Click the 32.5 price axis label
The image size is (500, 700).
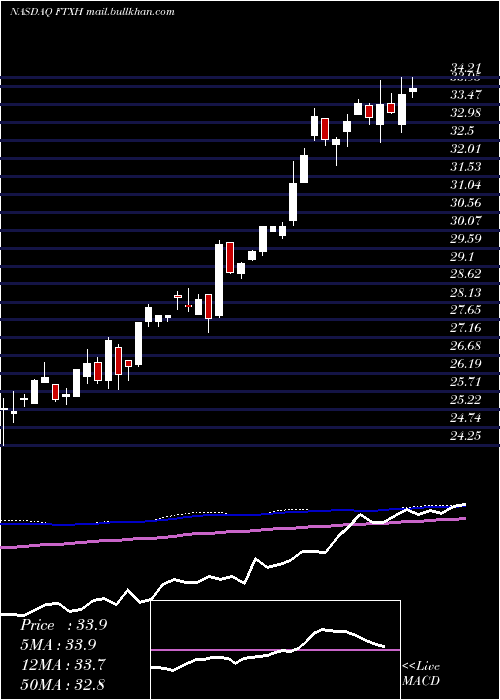coord(462,131)
